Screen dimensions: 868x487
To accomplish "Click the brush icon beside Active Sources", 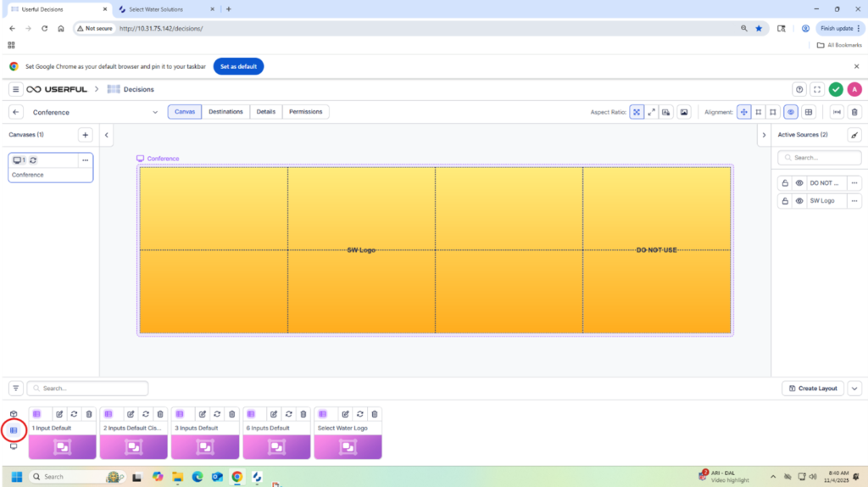I will click(x=854, y=135).
